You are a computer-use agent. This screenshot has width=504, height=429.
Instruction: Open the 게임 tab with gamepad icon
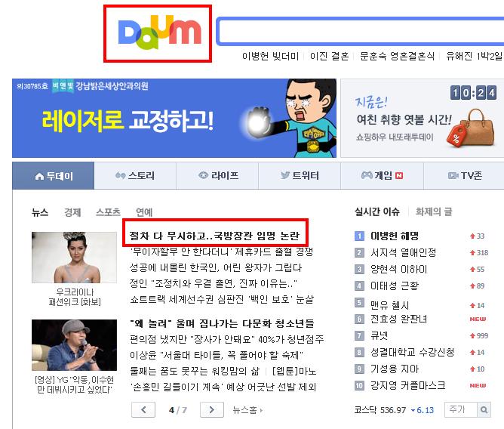pos(382,176)
